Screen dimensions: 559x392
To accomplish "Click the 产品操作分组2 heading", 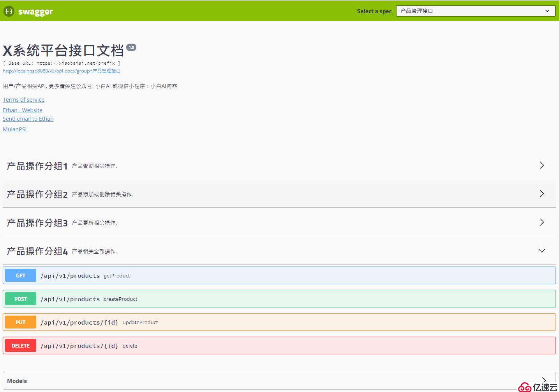I will pyautogui.click(x=37, y=194).
